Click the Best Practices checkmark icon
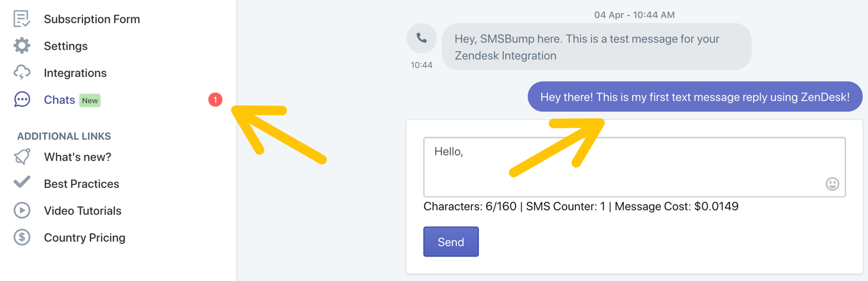 (x=22, y=183)
